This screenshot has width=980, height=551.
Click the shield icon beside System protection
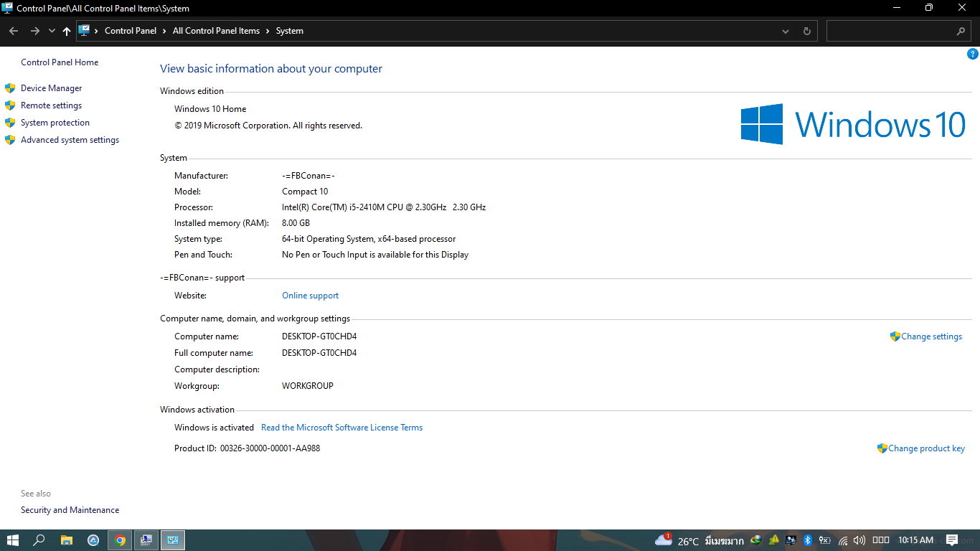pos(10,123)
